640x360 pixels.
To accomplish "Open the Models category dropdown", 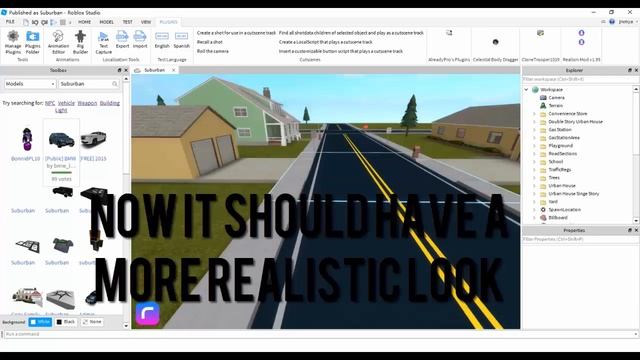I will click(30, 84).
